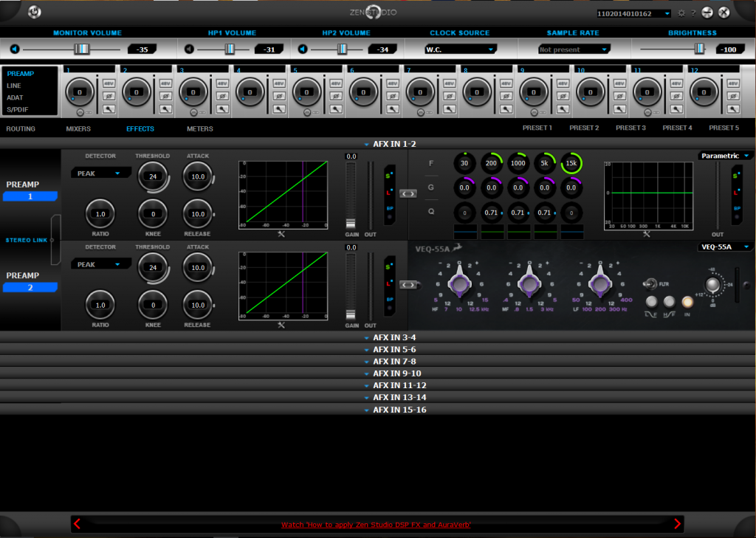Invert phase on preamp channel 2
Image resolution: width=756 pixels, height=538 pixels.
point(165,96)
